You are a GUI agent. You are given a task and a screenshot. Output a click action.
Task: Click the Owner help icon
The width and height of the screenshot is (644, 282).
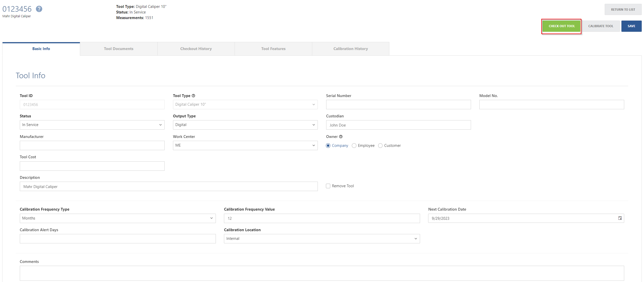[x=341, y=137]
